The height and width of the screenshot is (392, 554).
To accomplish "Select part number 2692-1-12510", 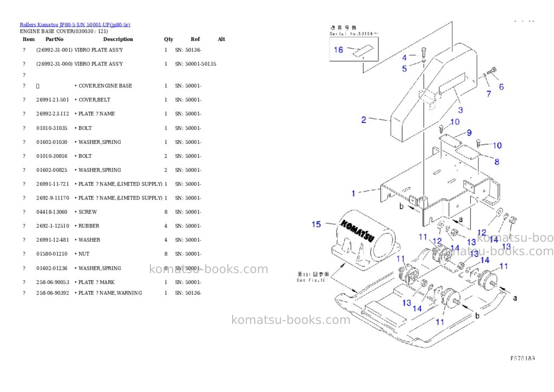I will pyautogui.click(x=52, y=226).
